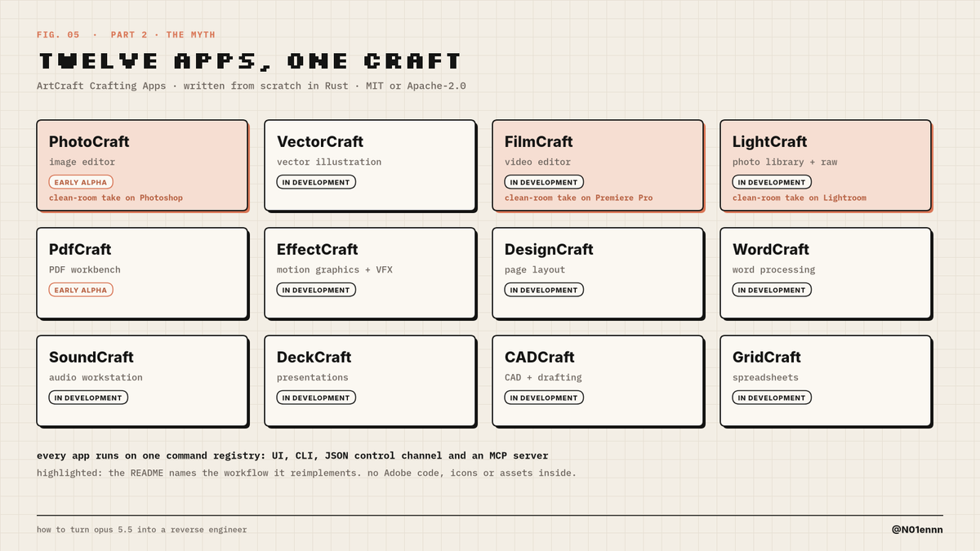The height and width of the screenshot is (551, 980).
Task: Click the 'presentations' description
Action: coord(313,378)
